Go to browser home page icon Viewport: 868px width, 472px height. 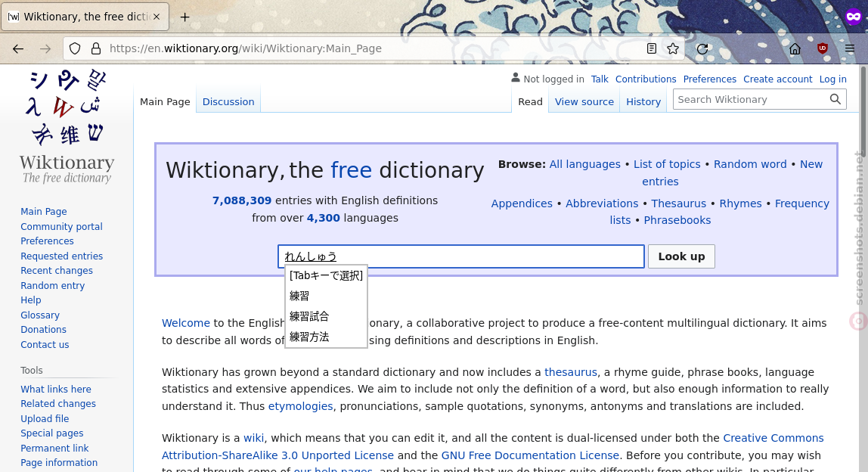point(795,48)
